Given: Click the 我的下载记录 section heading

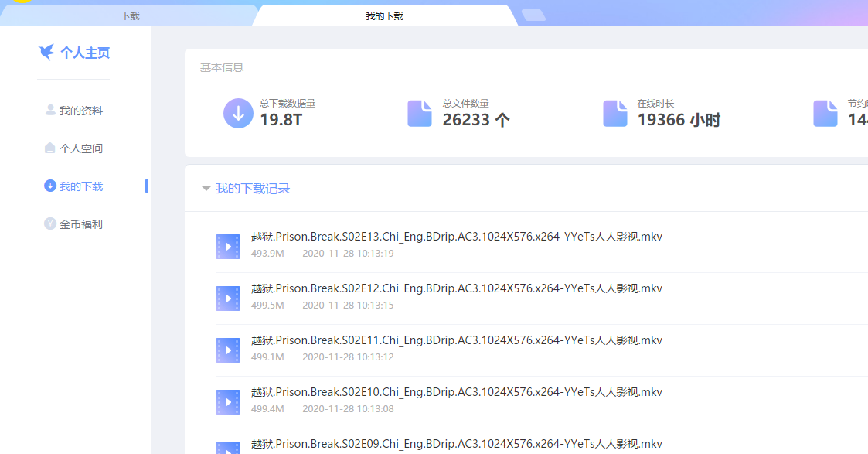Looking at the screenshot, I should point(253,189).
